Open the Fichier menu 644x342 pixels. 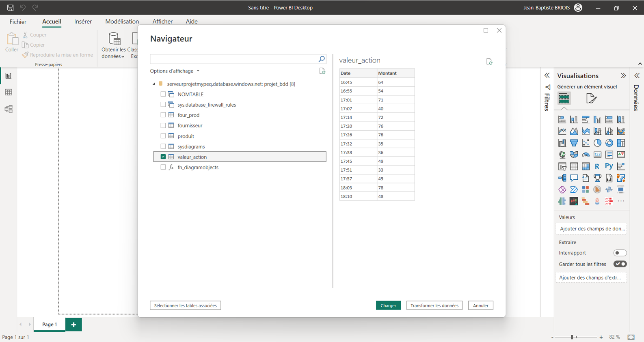pyautogui.click(x=18, y=22)
